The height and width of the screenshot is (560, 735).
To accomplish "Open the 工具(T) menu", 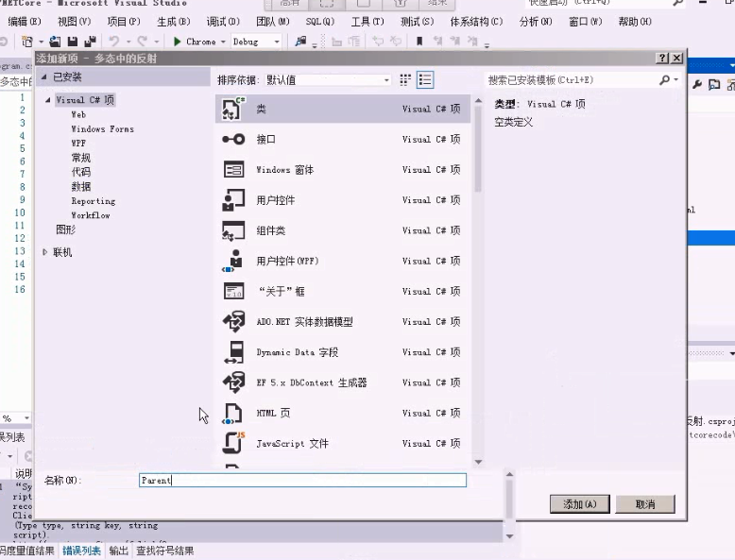I will coord(367,21).
